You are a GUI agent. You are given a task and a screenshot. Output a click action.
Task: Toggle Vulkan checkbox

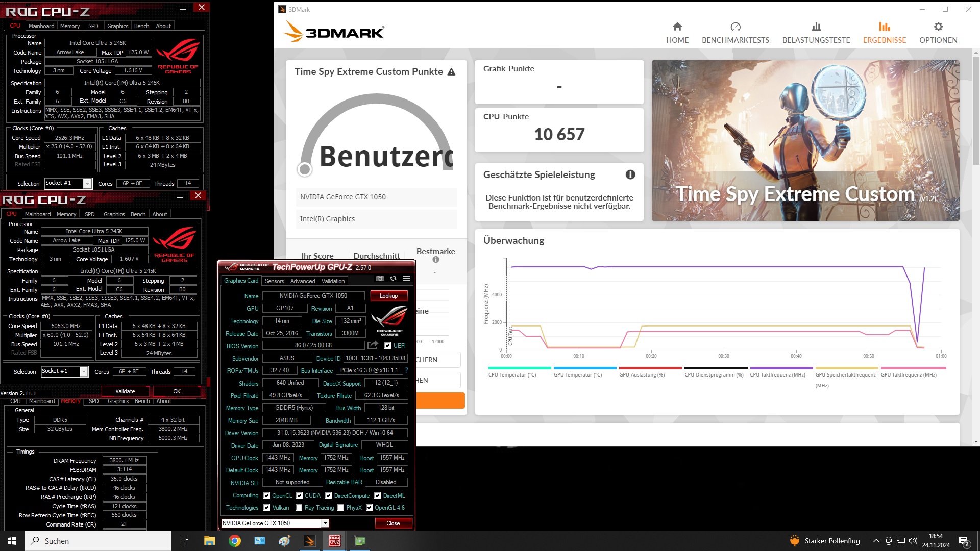[x=266, y=508]
